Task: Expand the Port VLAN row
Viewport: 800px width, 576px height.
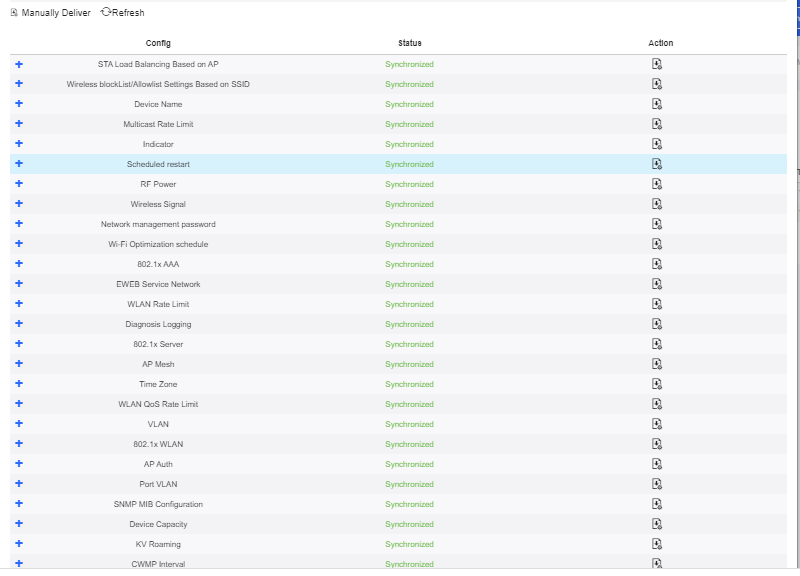Action: (x=19, y=484)
